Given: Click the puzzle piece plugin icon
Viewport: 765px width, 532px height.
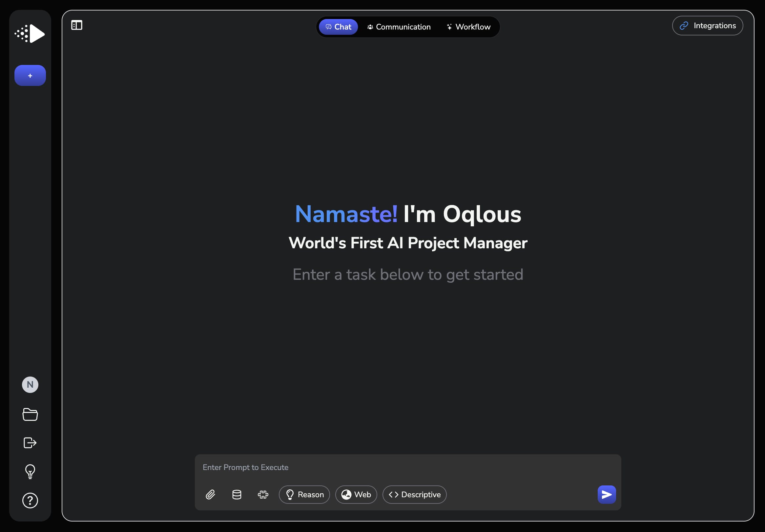Looking at the screenshot, I should coord(263,495).
